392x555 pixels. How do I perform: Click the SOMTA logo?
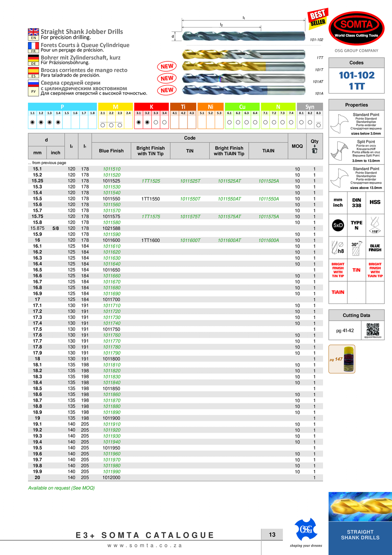(x=356, y=27)
